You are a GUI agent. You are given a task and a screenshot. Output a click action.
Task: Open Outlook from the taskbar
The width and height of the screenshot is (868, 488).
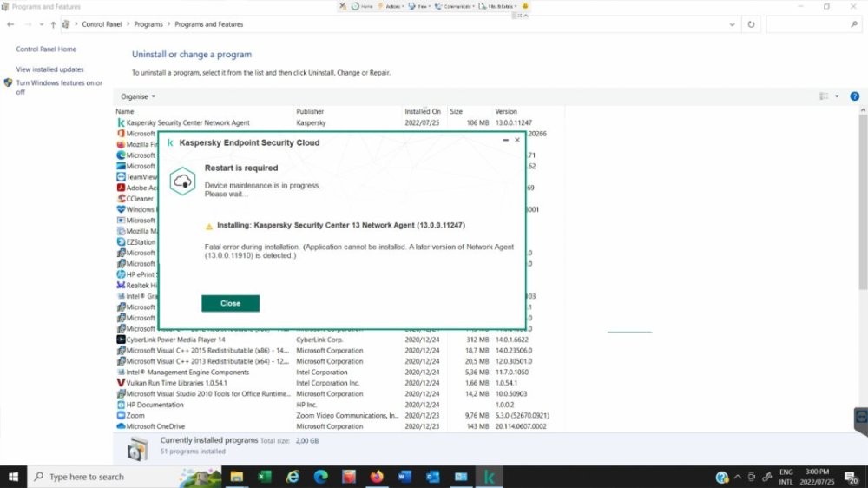tap(433, 477)
